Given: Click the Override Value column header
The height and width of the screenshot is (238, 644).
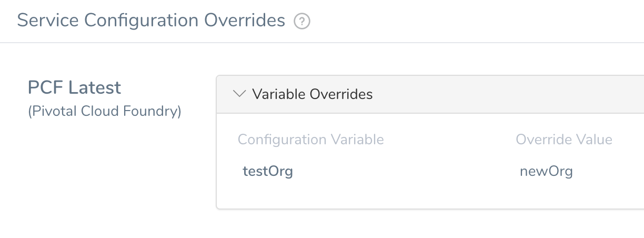Looking at the screenshot, I should (564, 140).
